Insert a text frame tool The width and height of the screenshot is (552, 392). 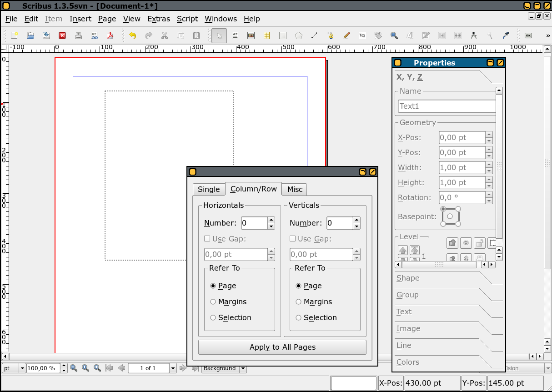tap(235, 35)
